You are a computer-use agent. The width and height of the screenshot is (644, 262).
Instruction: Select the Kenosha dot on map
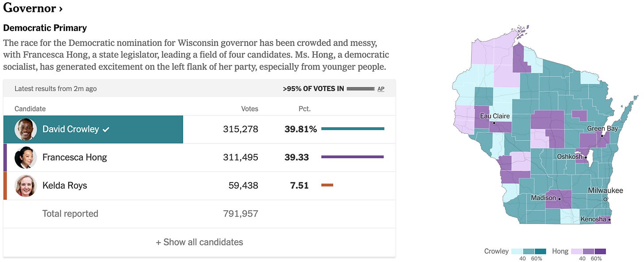click(609, 219)
